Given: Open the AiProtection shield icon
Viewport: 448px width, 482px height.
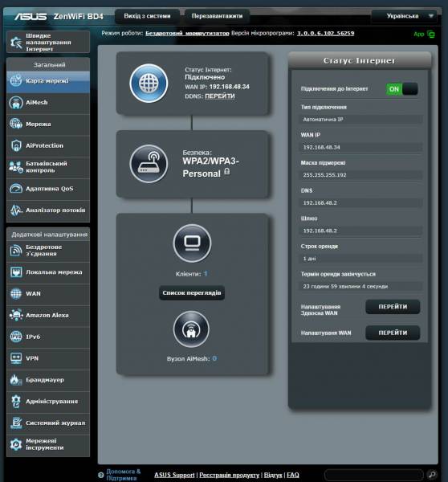Looking at the screenshot, I should [x=16, y=145].
